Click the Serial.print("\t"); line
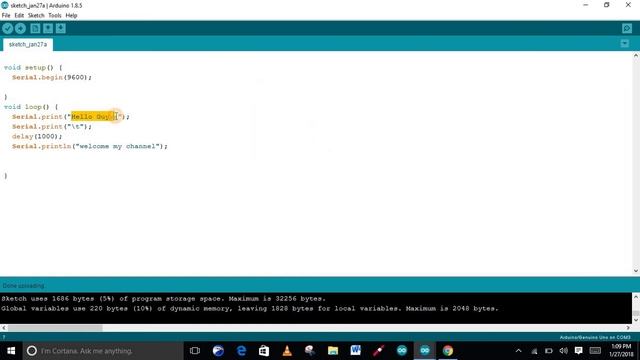 click(x=52, y=127)
